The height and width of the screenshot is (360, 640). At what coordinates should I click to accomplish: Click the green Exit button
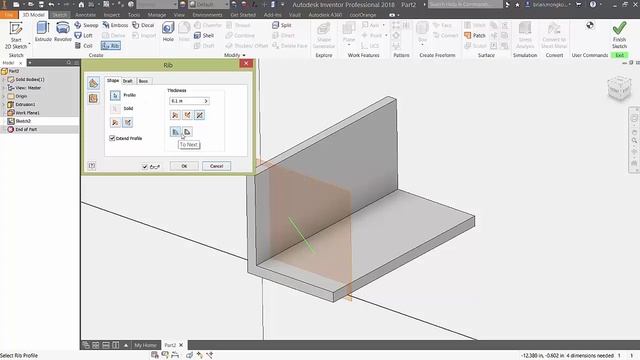click(x=619, y=55)
